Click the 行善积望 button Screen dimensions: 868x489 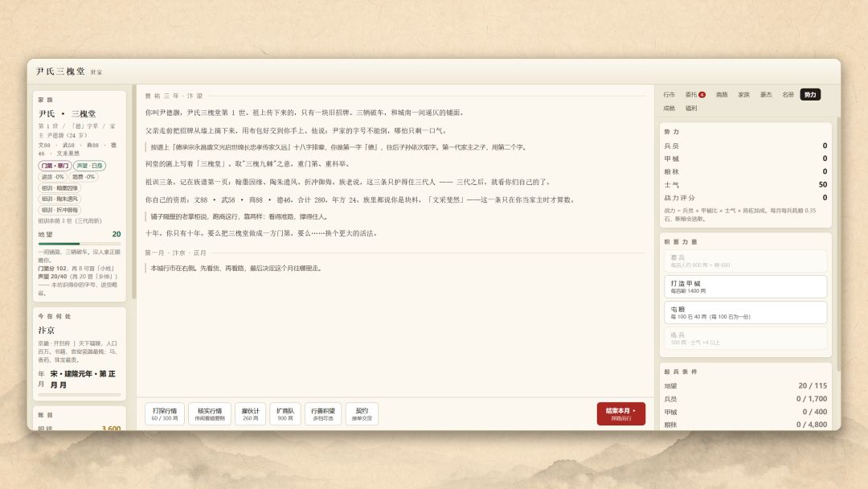coord(323,413)
